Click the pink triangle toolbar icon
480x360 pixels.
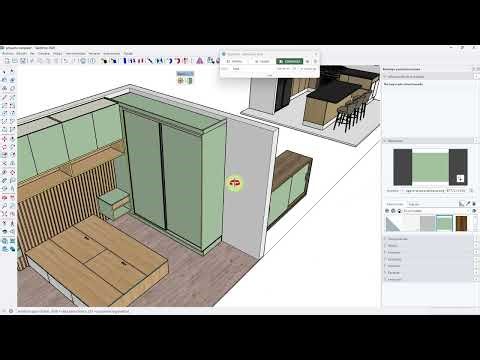tap(200, 61)
